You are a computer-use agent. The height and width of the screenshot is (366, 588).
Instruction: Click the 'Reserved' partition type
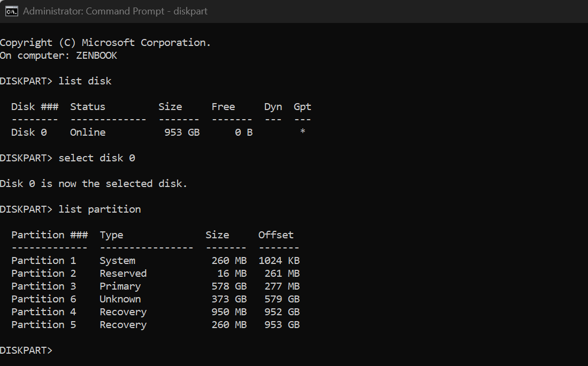123,274
